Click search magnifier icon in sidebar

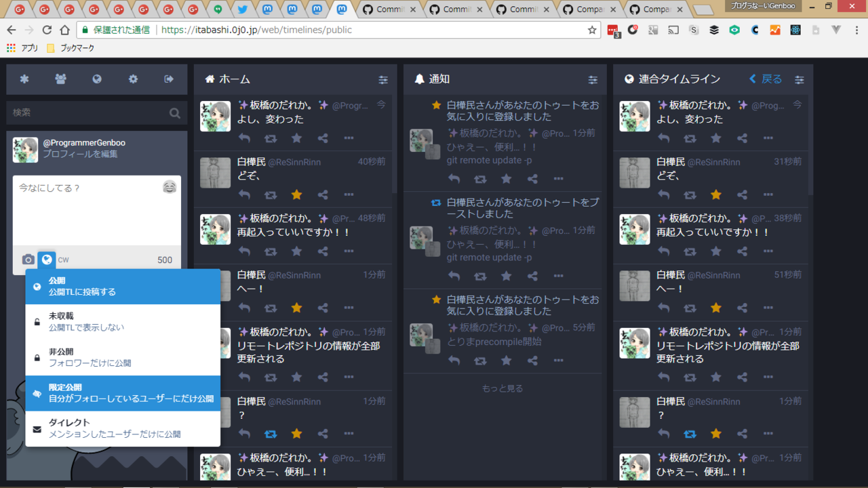pos(175,113)
